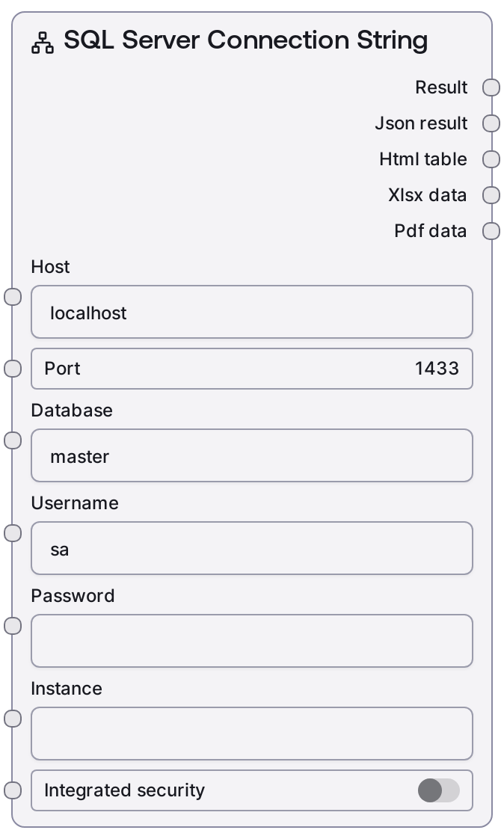Click the Pdf data output connector

coord(491,231)
